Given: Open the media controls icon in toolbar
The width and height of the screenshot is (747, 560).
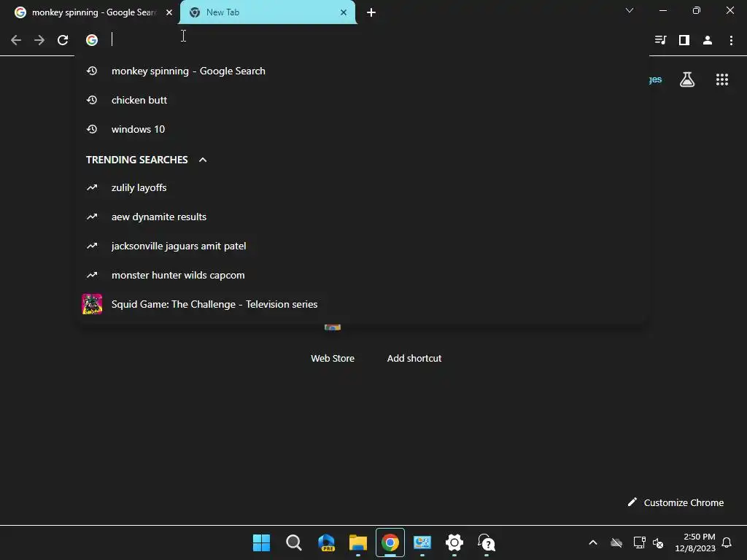Looking at the screenshot, I should click(x=660, y=40).
